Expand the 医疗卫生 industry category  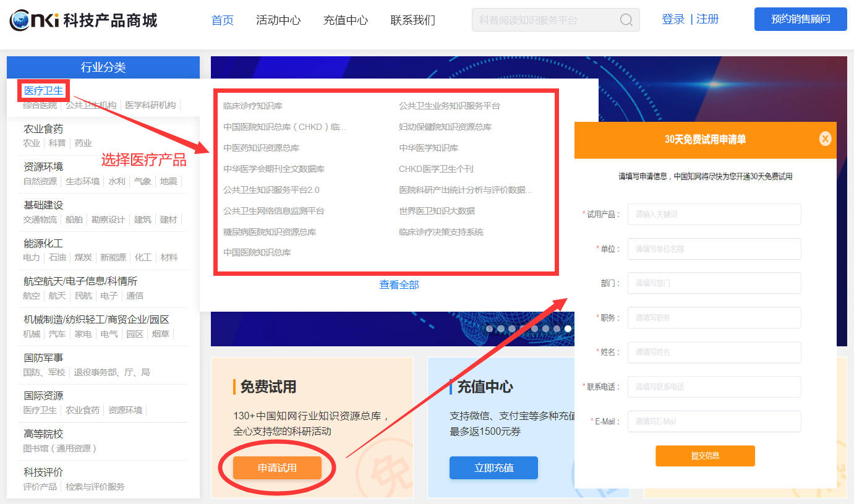(x=43, y=91)
